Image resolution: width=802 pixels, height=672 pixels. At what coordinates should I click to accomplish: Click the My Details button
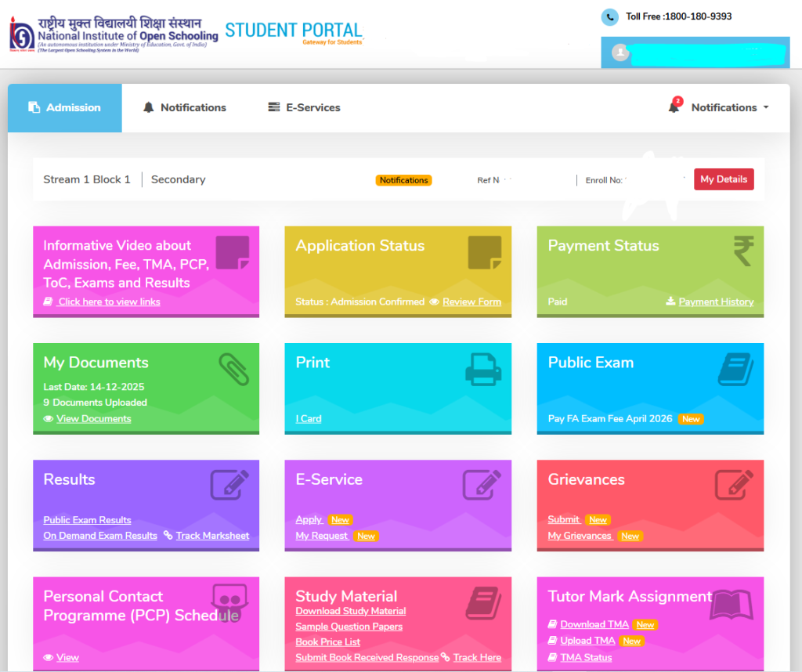pos(723,179)
